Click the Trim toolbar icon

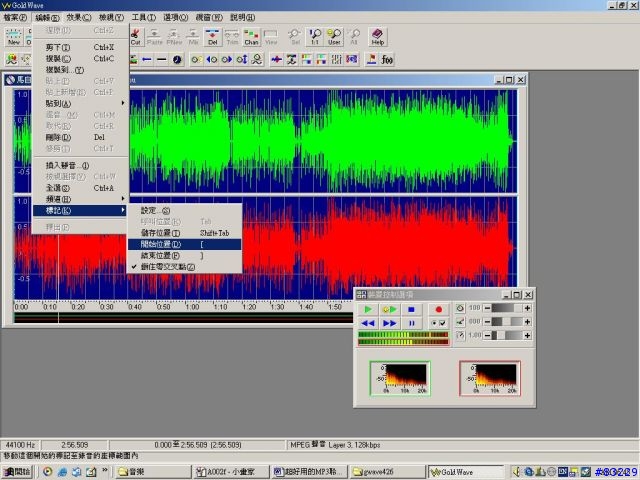232,37
